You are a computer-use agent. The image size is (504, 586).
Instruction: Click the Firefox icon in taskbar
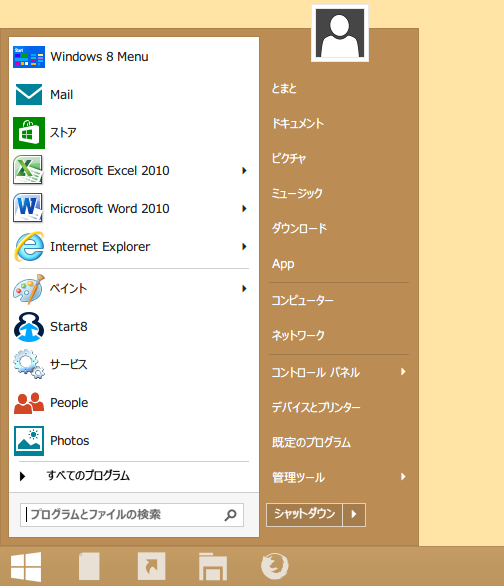pyautogui.click(x=275, y=566)
